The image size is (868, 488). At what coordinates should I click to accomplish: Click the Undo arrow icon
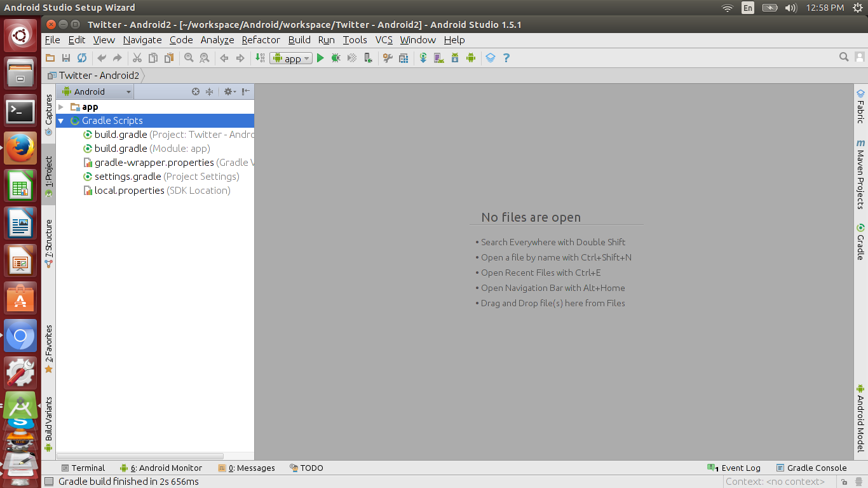[x=102, y=58]
